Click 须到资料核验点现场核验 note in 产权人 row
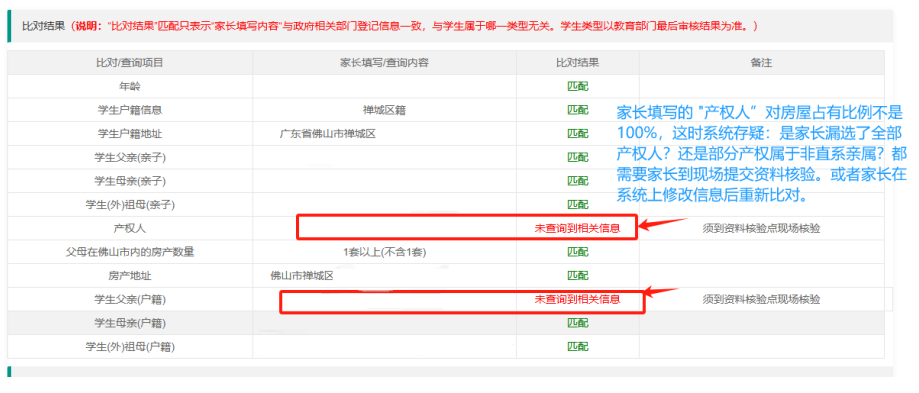Viewport: 919px width, 393px height. 761,228
